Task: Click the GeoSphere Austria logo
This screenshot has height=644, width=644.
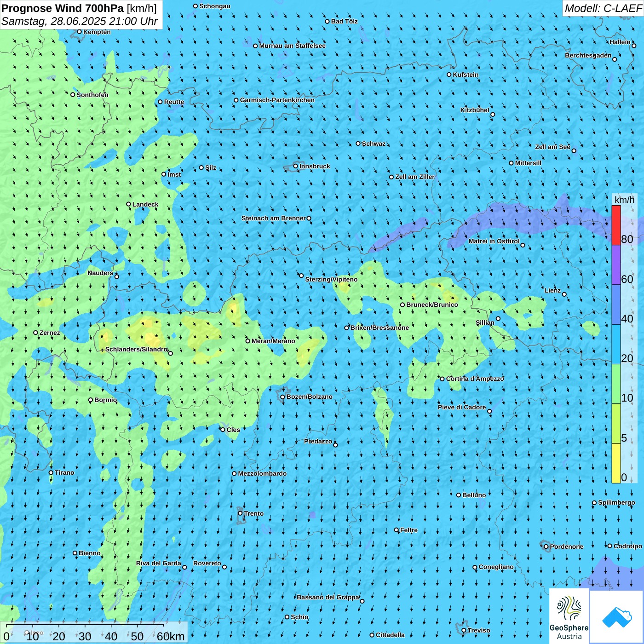Action: pyautogui.click(x=569, y=616)
